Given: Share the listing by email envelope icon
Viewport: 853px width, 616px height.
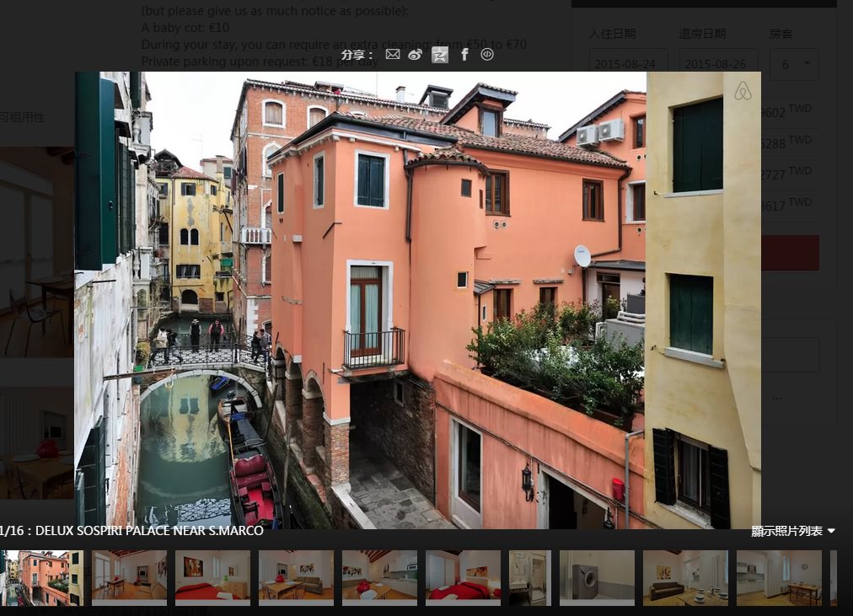Looking at the screenshot, I should (x=392, y=55).
